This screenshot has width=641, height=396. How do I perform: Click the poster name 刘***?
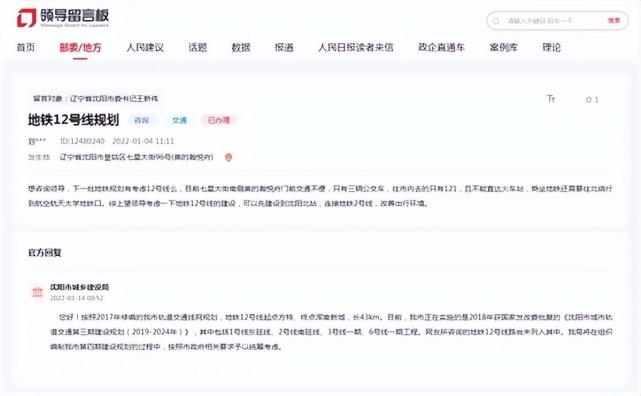pyautogui.click(x=37, y=141)
